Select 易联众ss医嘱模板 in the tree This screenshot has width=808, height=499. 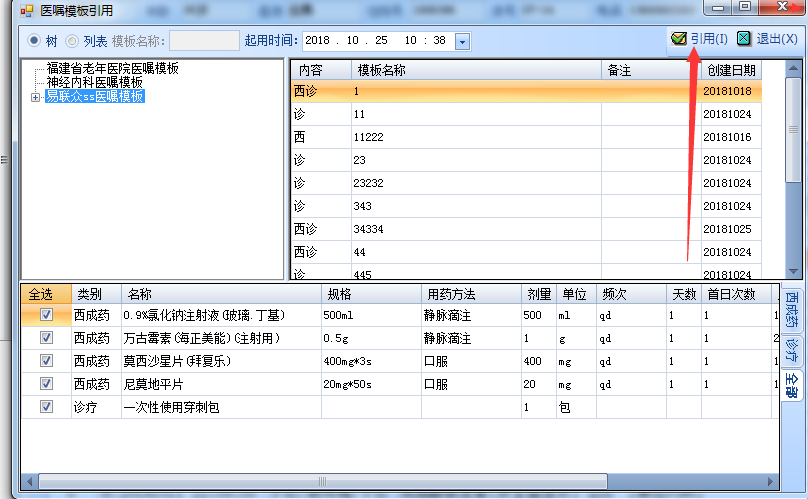click(x=94, y=96)
